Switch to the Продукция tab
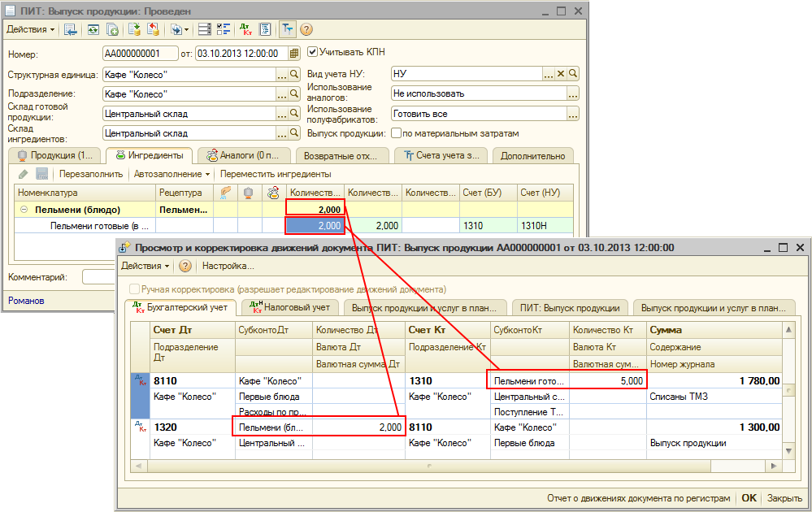812x512 pixels. click(54, 155)
